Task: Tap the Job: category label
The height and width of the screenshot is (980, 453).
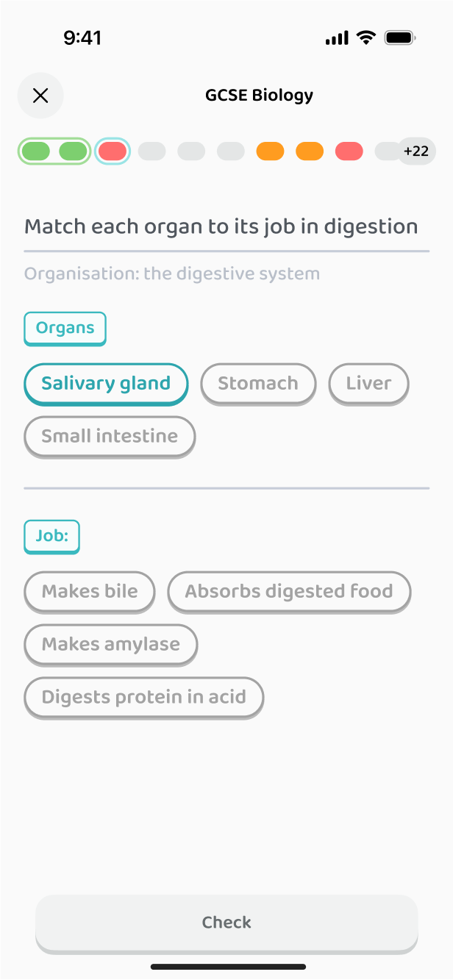Action: pyautogui.click(x=52, y=537)
